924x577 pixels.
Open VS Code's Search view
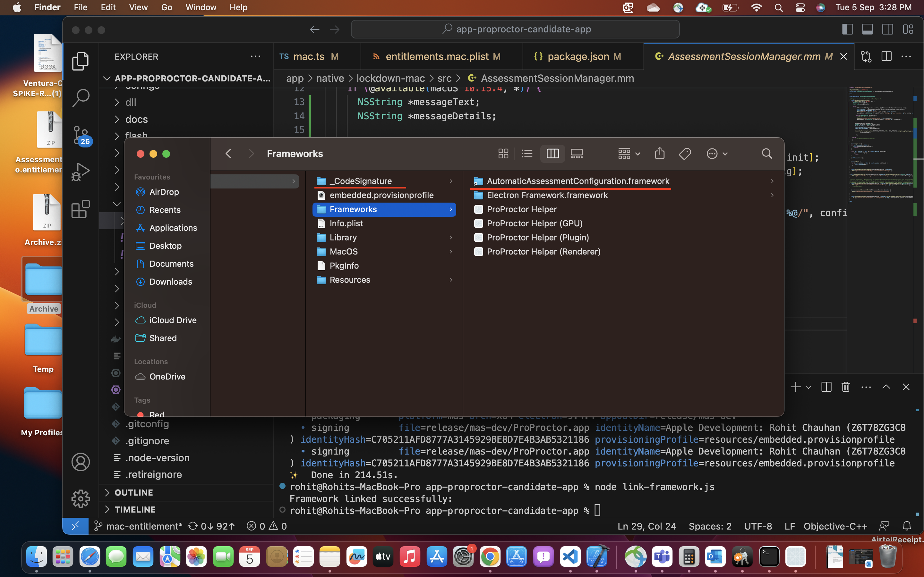(81, 98)
